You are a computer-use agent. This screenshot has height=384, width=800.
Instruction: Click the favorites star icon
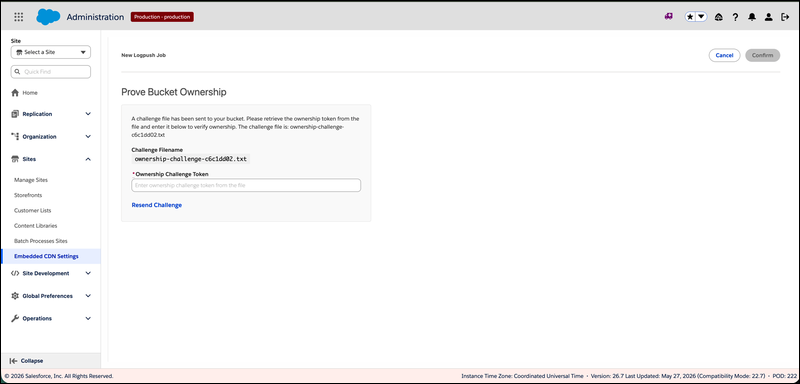pyautogui.click(x=690, y=17)
